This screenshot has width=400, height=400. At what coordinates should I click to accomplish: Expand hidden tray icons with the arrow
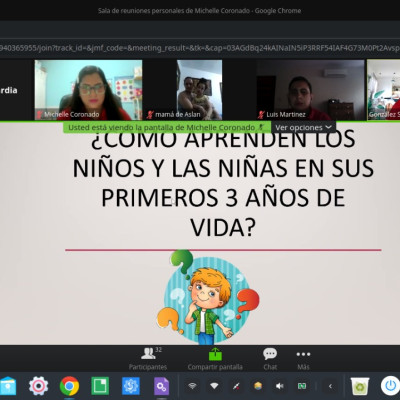pos(330,386)
